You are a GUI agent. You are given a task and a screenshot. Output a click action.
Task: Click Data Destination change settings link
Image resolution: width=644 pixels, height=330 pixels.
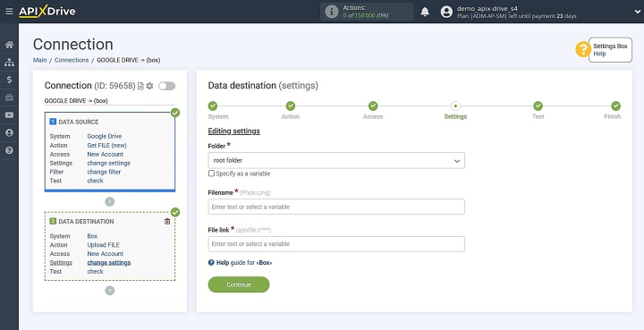(109, 263)
